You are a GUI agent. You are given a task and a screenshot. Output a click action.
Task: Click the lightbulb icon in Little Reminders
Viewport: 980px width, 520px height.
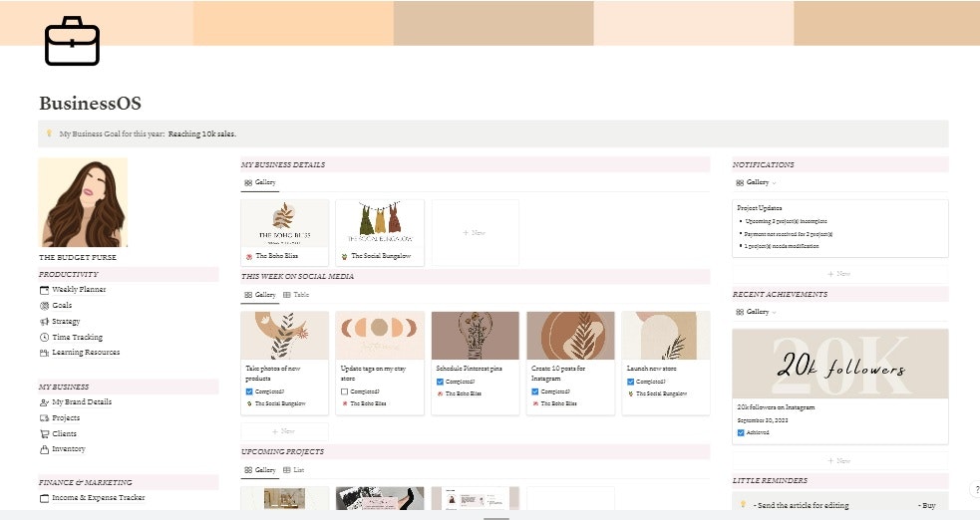coord(743,505)
